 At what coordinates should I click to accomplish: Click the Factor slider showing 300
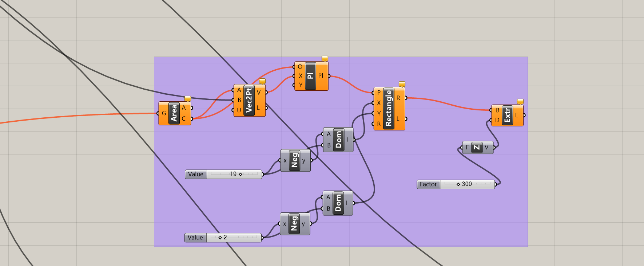456,184
